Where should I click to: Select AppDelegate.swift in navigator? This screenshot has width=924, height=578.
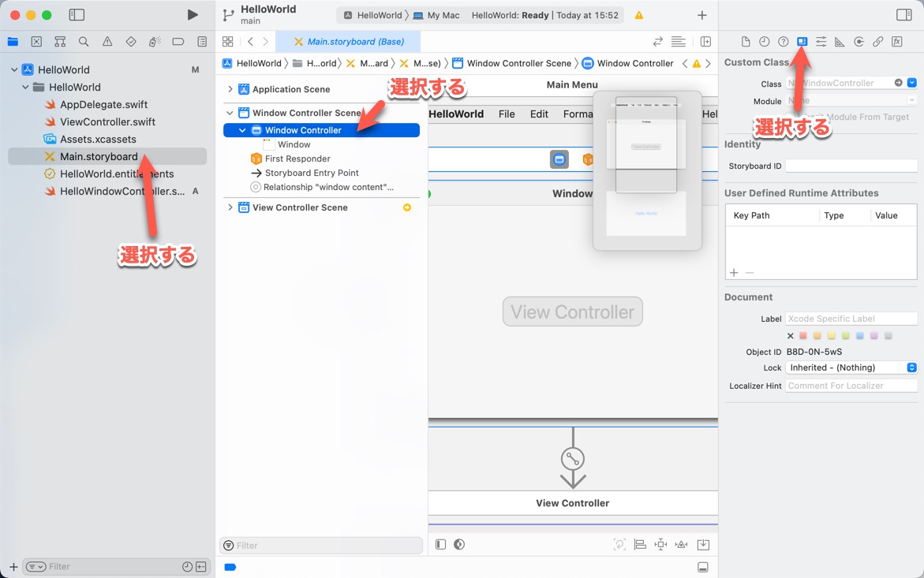[103, 104]
